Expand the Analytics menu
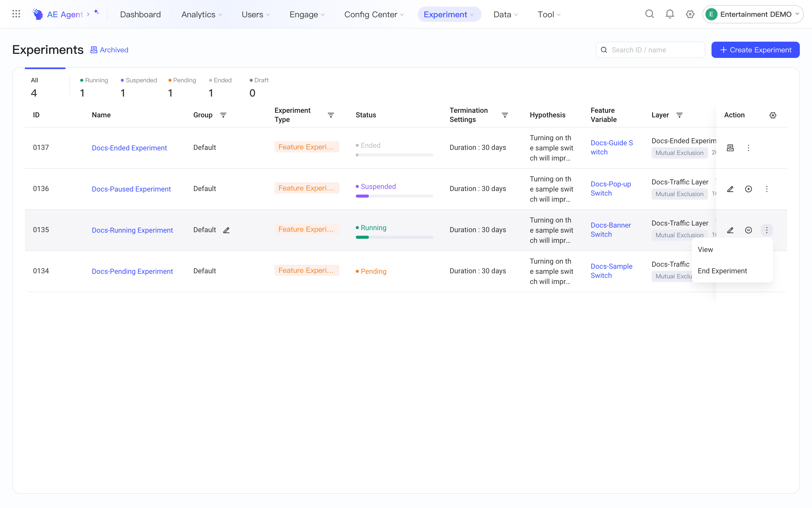The width and height of the screenshot is (812, 508). tap(202, 14)
